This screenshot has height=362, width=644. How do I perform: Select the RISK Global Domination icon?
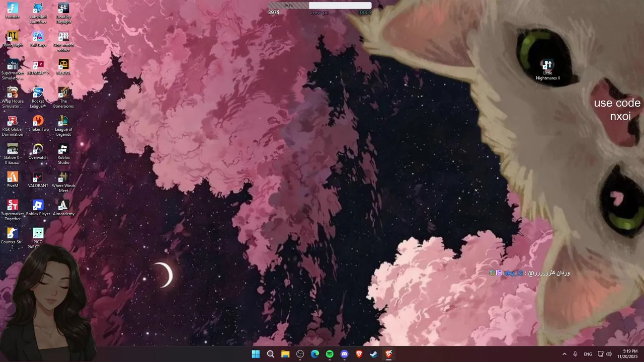point(13,126)
